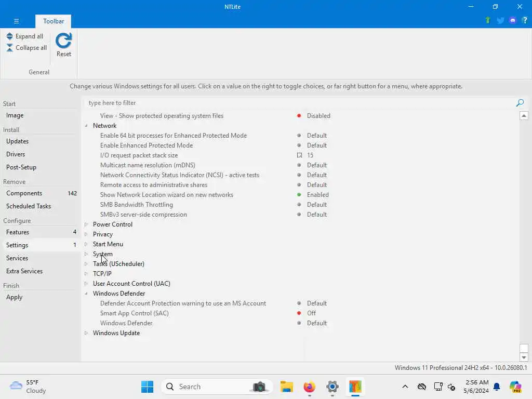This screenshot has height=399, width=532.
Task: Open the Services page in sidebar
Action: tap(17, 258)
